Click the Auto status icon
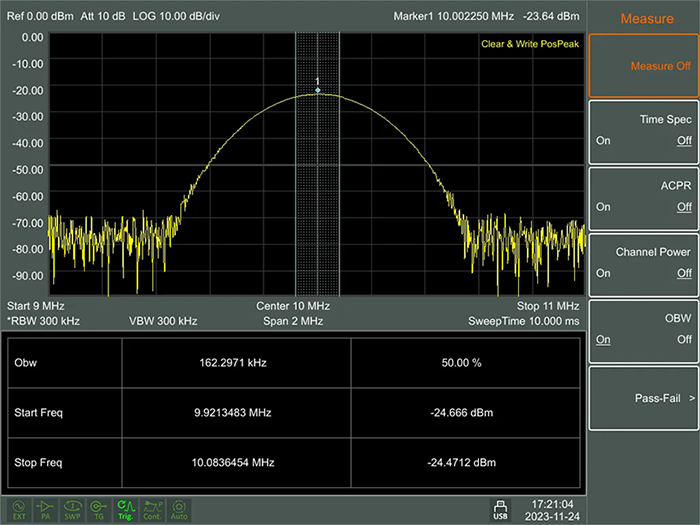This screenshot has height=525, width=700. 179,510
